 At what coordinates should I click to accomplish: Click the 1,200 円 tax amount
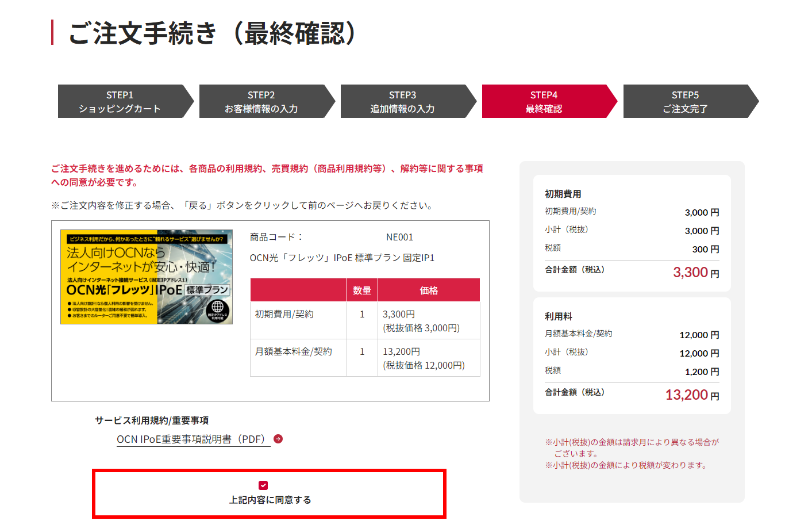tap(702, 372)
